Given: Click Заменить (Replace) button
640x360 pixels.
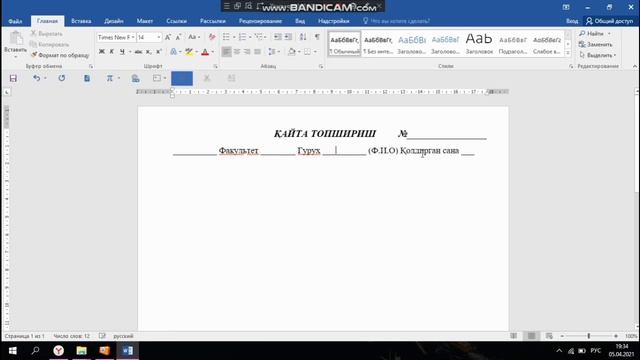Looking at the screenshot, I should tap(596, 44).
